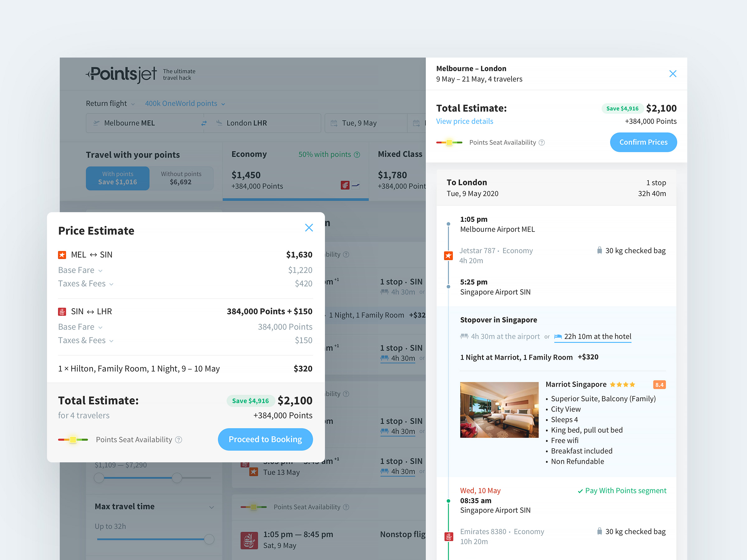Click luggage icon beside Jetstar 30 kg checked bag
The width and height of the screenshot is (747, 560).
[x=599, y=250]
